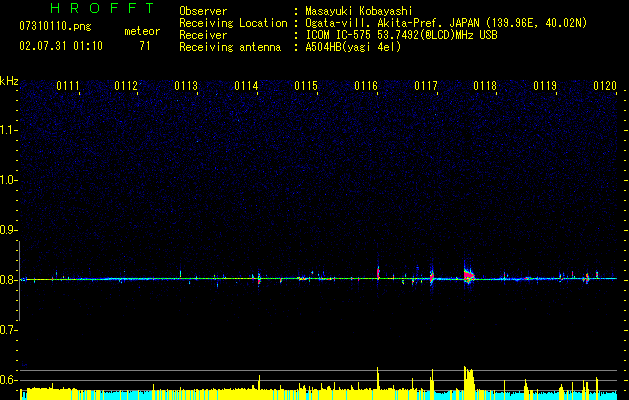The width and height of the screenshot is (629, 400).
Task: Click the 0117 time marker
Action: click(x=426, y=86)
